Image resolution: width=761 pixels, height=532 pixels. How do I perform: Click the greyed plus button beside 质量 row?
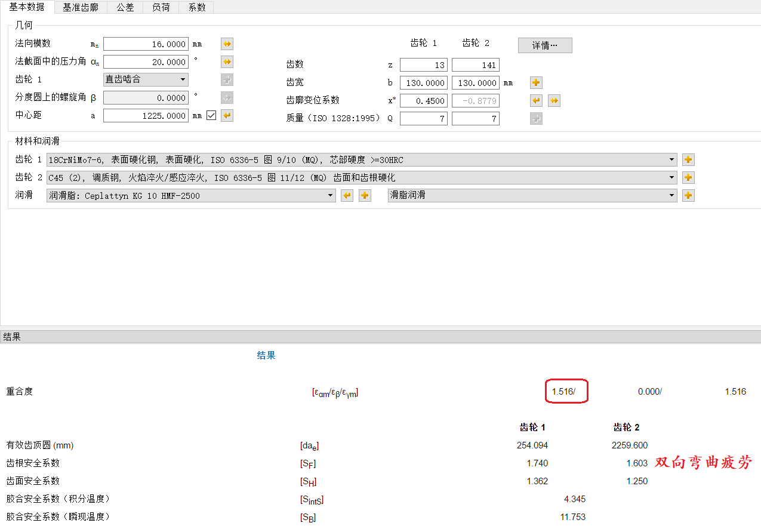coord(536,119)
